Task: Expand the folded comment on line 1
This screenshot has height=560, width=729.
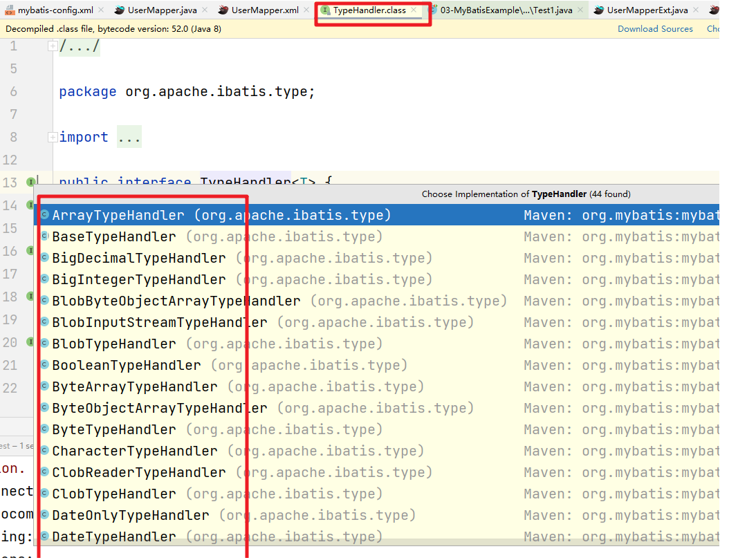Action: pos(53,46)
